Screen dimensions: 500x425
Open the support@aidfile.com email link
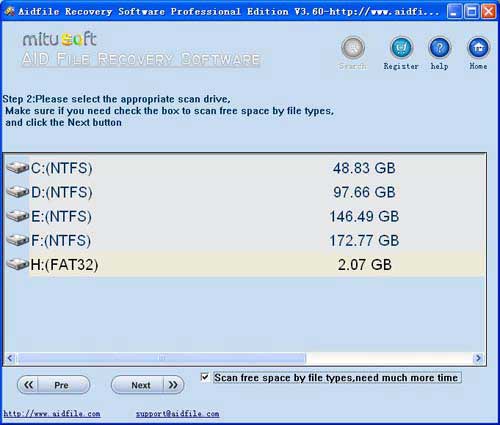pos(177,414)
